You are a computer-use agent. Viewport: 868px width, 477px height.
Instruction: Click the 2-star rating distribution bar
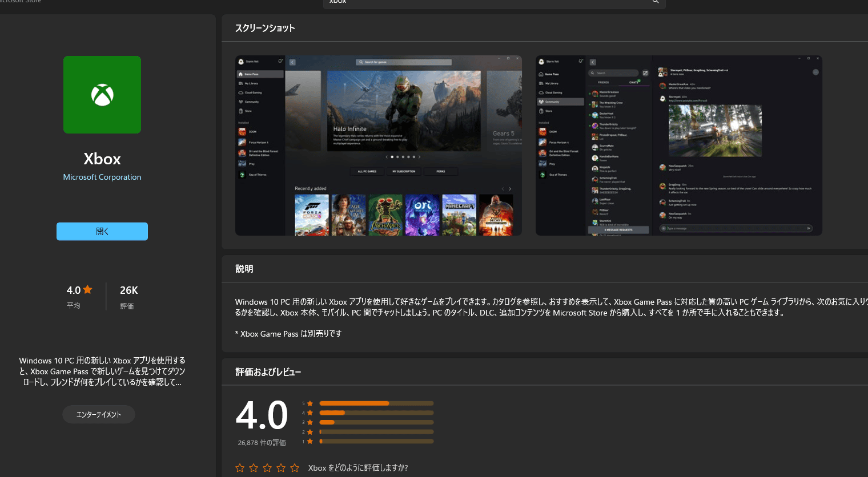(376, 432)
